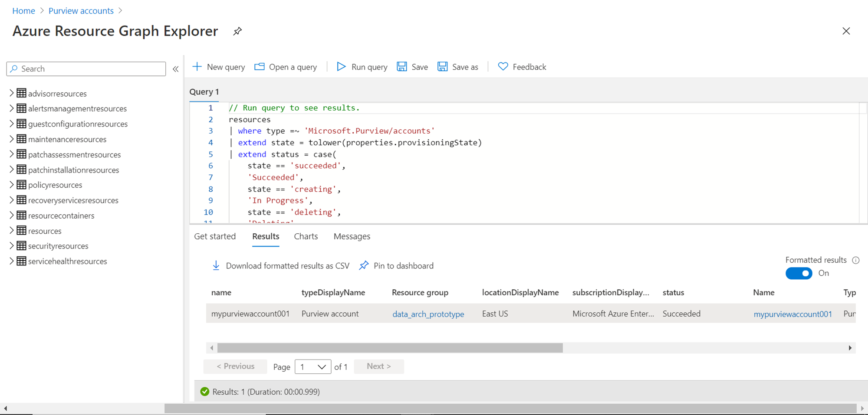Screen dimensions: 868x415
Task: Click the Save as disk icon
Action: (442, 67)
